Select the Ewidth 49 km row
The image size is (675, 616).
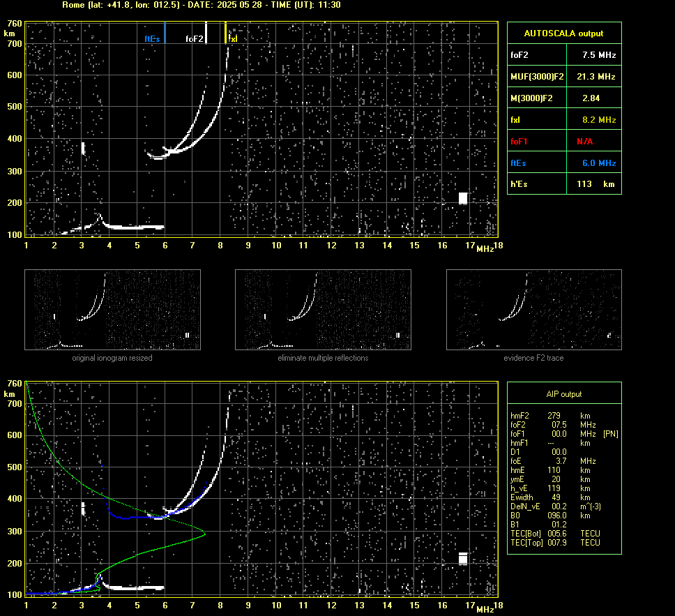pos(551,497)
